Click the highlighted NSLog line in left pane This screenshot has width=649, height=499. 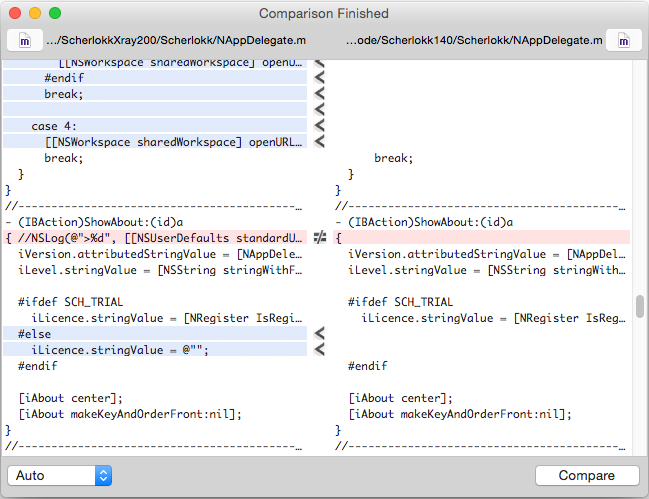click(155, 238)
